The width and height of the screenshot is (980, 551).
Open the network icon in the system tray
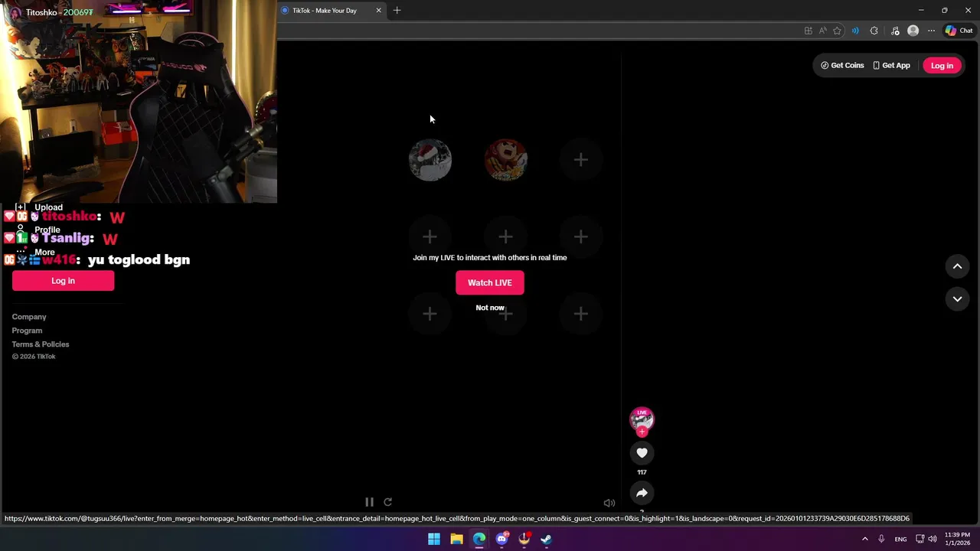[920, 540]
